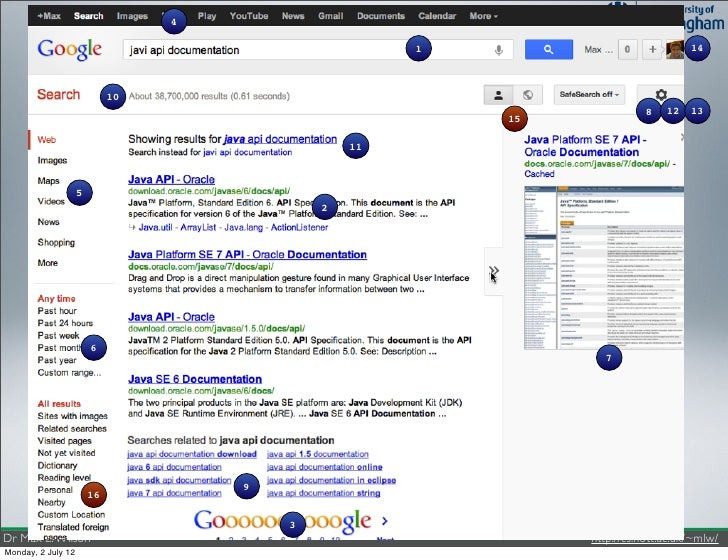The height and width of the screenshot is (560, 728).
Task: Select the Related searches filter
Action: click(x=72, y=429)
